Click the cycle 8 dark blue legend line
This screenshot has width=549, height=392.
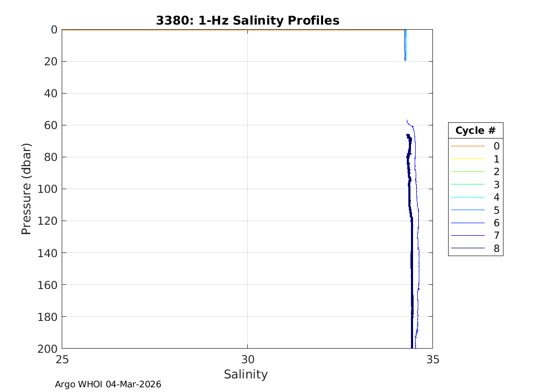467,249
